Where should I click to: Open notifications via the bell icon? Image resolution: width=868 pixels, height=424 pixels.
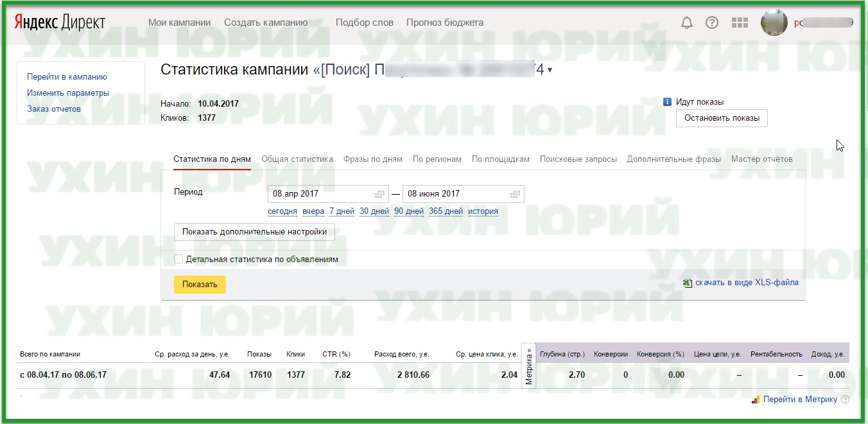coord(686,22)
